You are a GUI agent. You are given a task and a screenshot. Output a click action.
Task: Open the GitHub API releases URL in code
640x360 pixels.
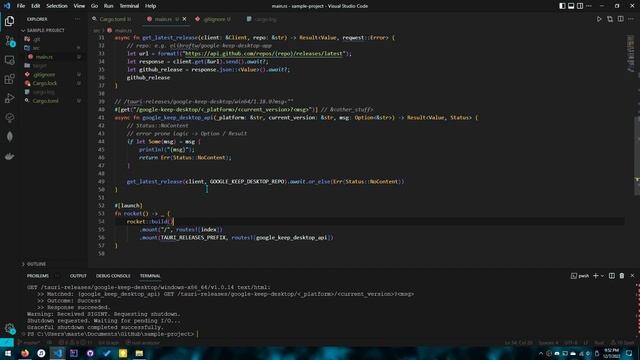tap(265, 53)
